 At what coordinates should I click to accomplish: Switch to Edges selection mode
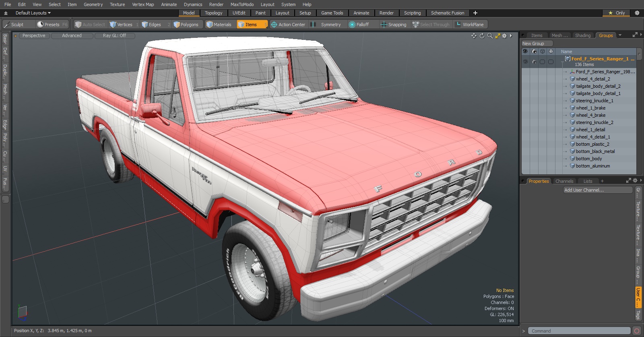click(x=156, y=25)
